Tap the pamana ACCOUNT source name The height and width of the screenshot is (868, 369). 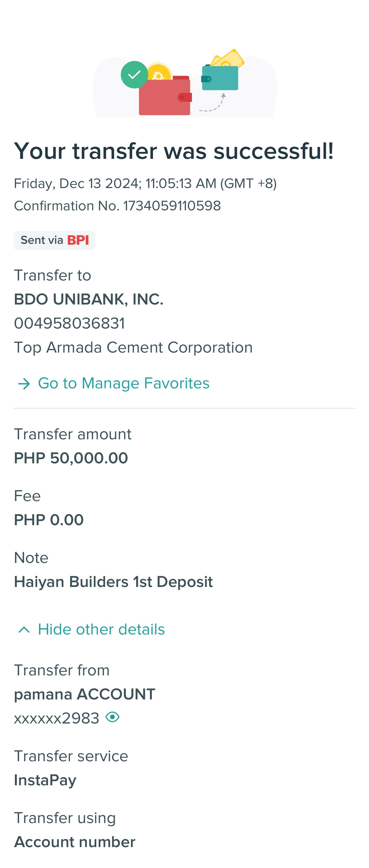point(84,694)
